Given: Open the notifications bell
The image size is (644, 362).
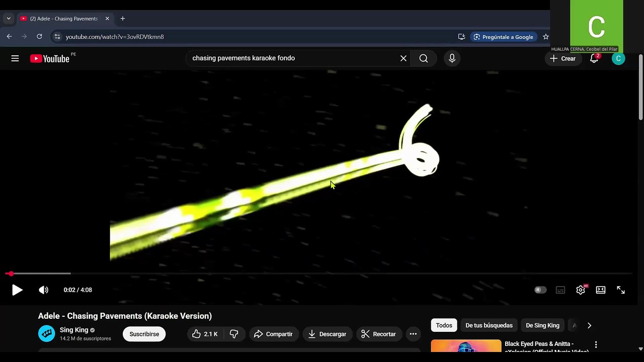Looking at the screenshot, I should (594, 58).
